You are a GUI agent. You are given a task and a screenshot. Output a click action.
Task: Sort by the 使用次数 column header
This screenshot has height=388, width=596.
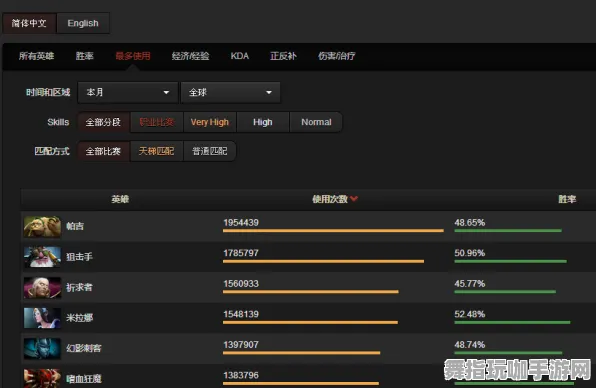(x=330, y=199)
